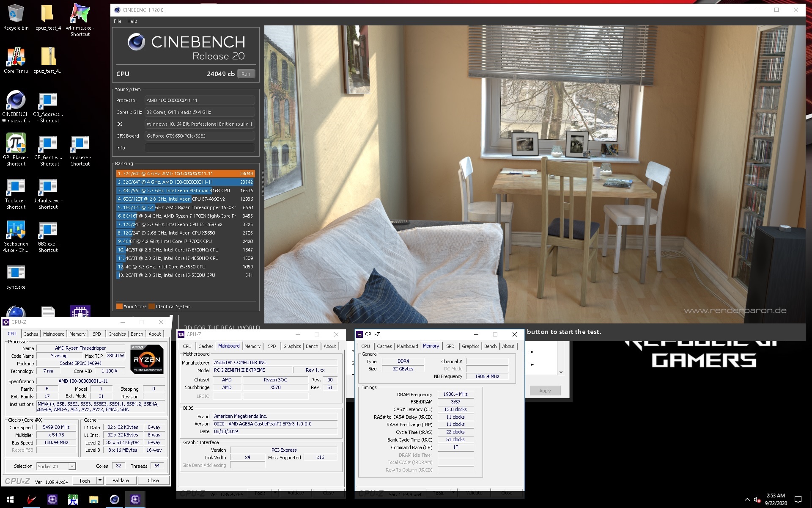Viewport: 812px width, 508px height.
Task: Open the Tools dropdown arrow in CPU-Z
Action: tap(100, 480)
